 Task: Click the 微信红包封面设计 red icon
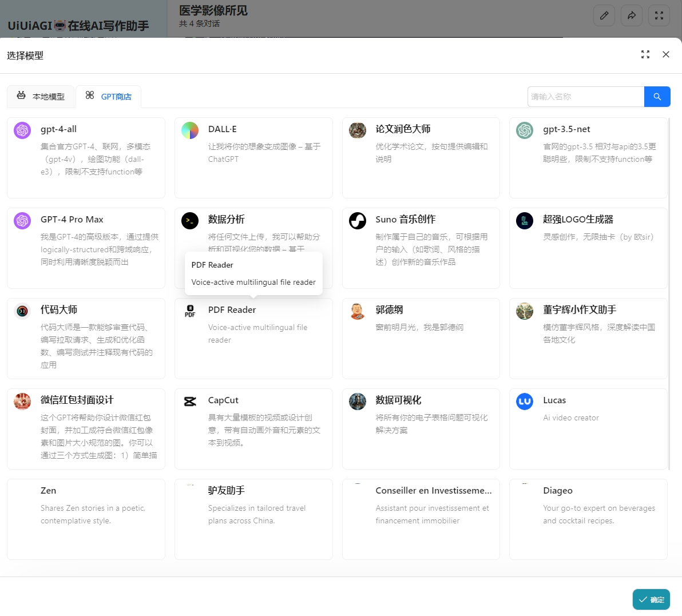coord(22,402)
